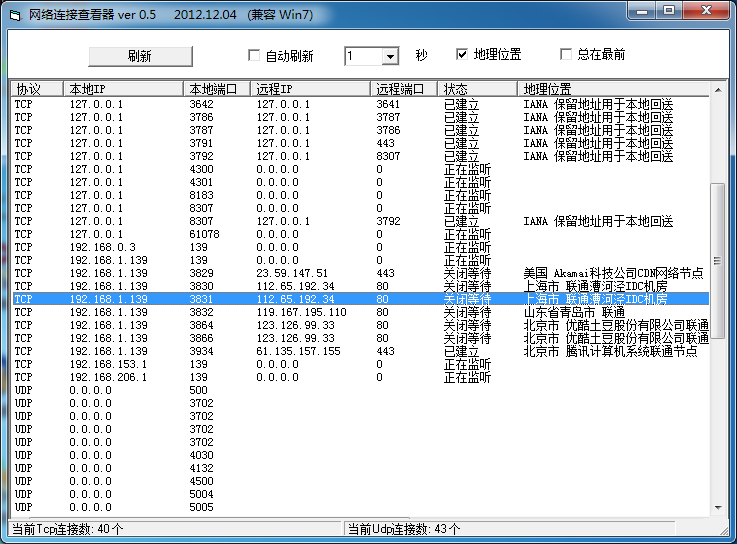Screen dimensions: 737x544
Task: Click the app icon in title bar
Action: (x=16, y=15)
